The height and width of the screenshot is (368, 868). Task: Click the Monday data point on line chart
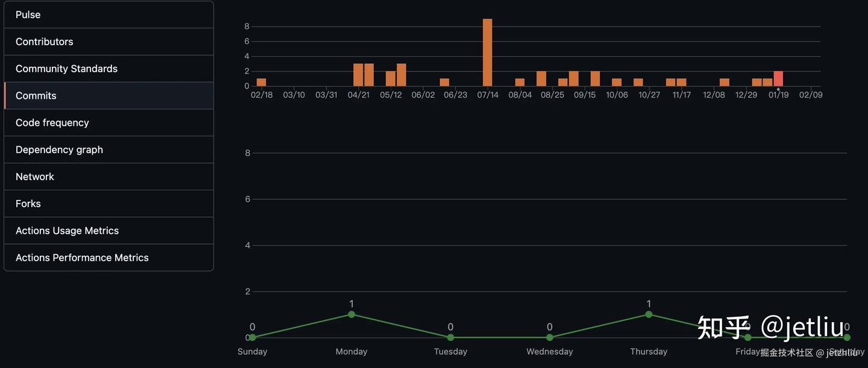pos(351,314)
